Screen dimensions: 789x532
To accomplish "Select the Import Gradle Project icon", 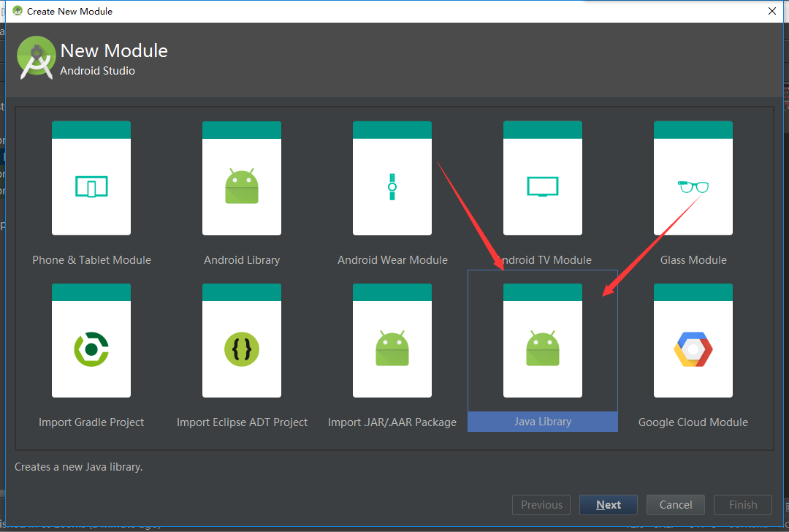I will coord(91,341).
